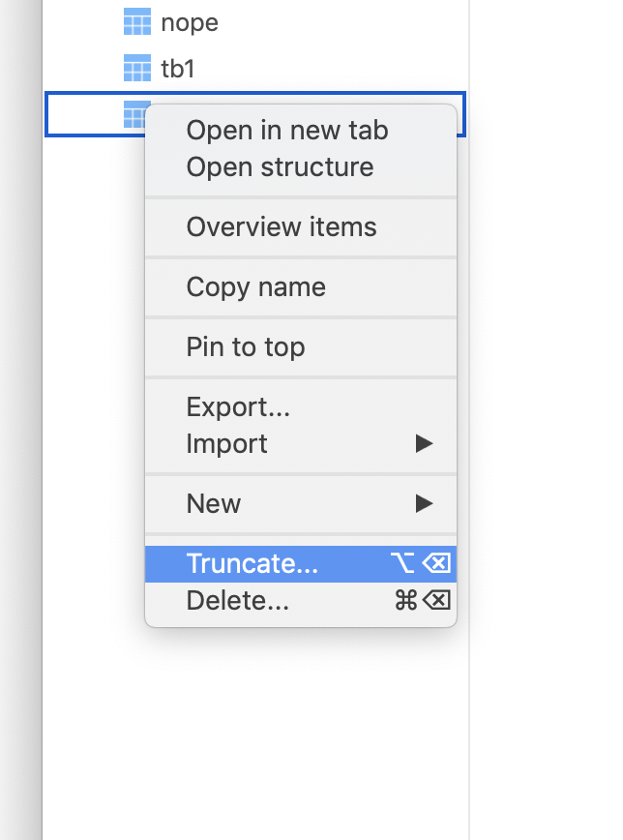Choose "Copy name" to copy the table name
This screenshot has width=623, height=840.
(255, 286)
